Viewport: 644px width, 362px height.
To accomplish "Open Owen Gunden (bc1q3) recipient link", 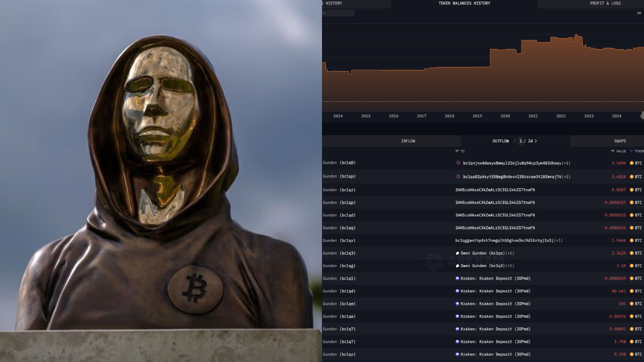I will point(483,266).
